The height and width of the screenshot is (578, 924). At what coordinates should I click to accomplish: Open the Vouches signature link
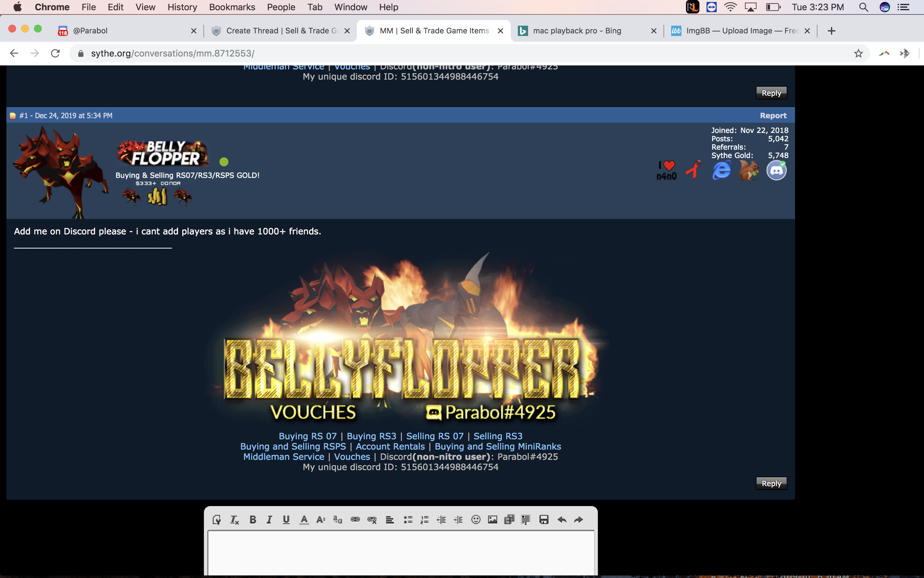(x=352, y=456)
